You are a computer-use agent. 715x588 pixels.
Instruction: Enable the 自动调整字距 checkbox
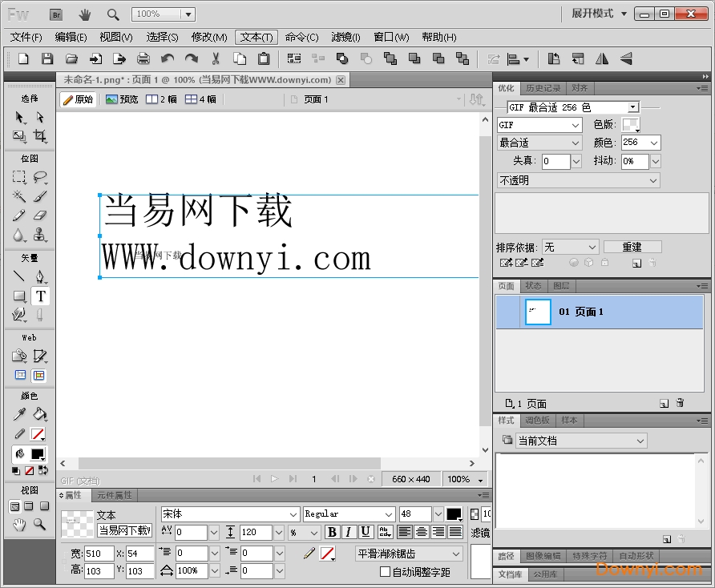pos(385,572)
